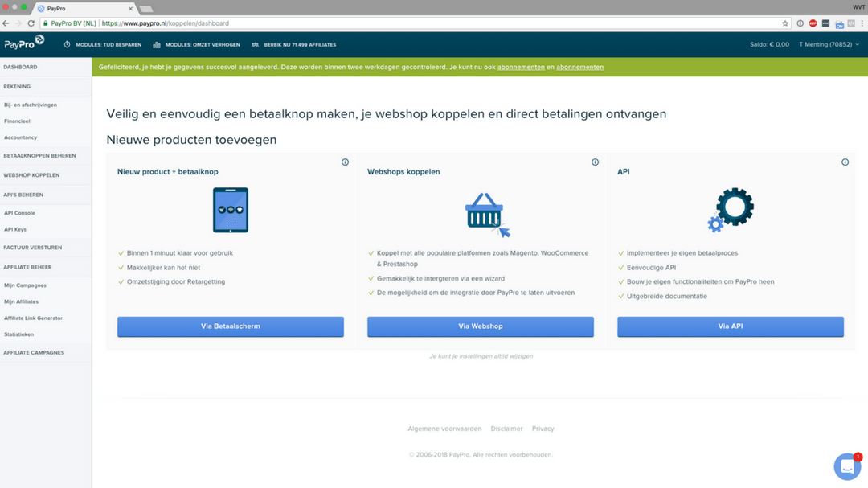Click Via Webshop button
Image resolution: width=868 pixels, height=488 pixels.
click(x=481, y=326)
